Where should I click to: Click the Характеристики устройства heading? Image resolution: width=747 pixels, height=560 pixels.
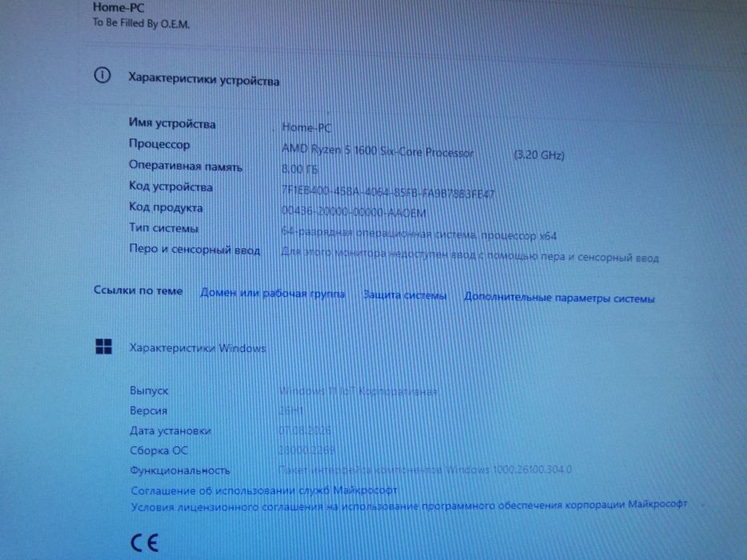[x=204, y=79]
